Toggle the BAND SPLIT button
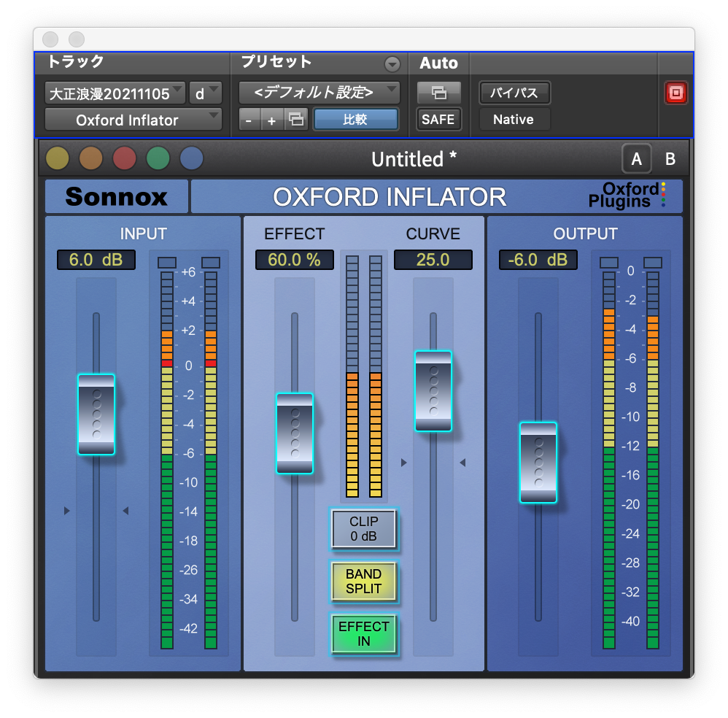Viewport: 728px width, 718px height. tap(364, 582)
